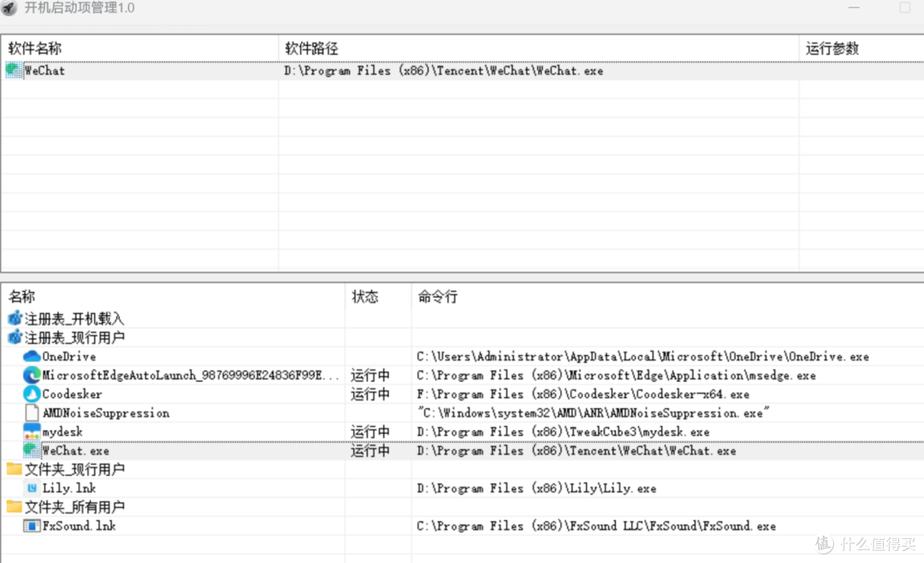This screenshot has height=563, width=924.
Task: Click the WeChat path in the top list
Action: coord(444,71)
